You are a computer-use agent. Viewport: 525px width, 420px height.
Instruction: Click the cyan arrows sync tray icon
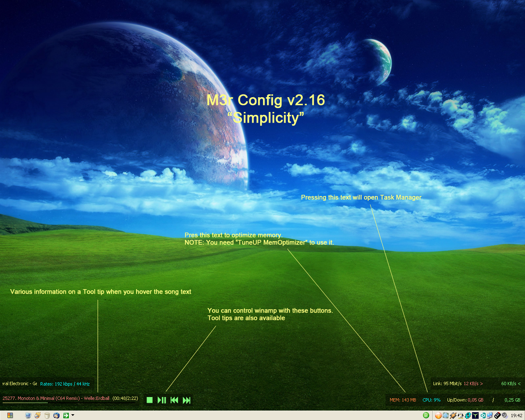(468, 415)
